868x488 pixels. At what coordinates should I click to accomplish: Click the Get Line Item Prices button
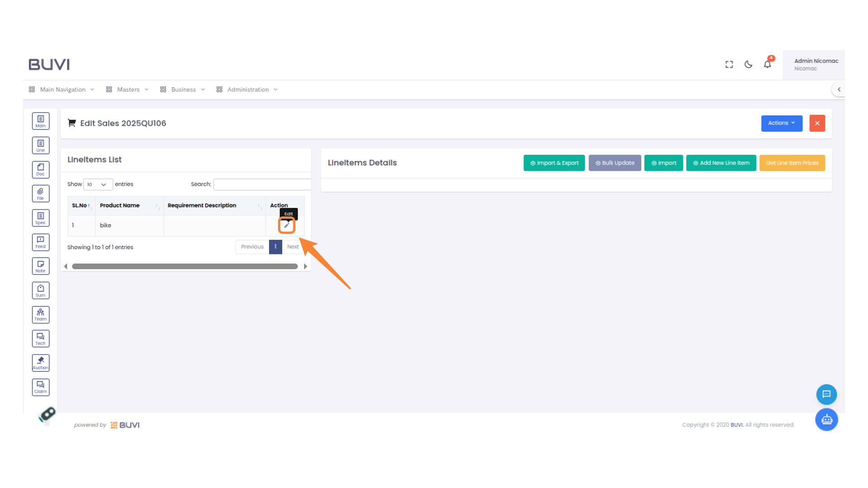[792, 163]
